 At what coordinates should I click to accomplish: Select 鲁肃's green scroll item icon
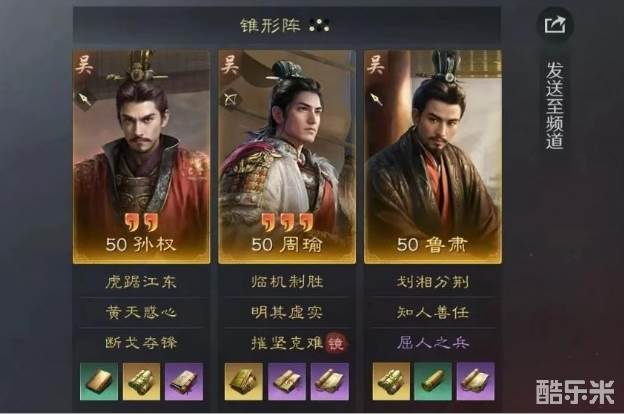point(433,381)
